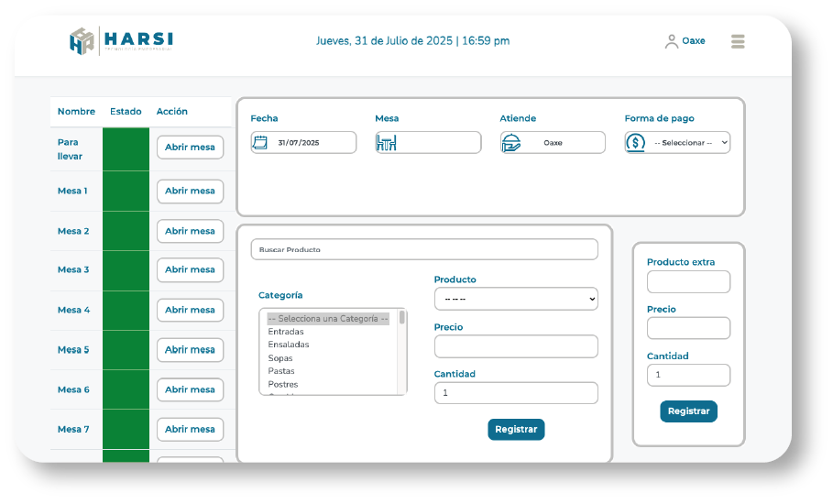Click the waiter icon in Atiende field
Viewport: 833px width, 504px height.
click(511, 142)
